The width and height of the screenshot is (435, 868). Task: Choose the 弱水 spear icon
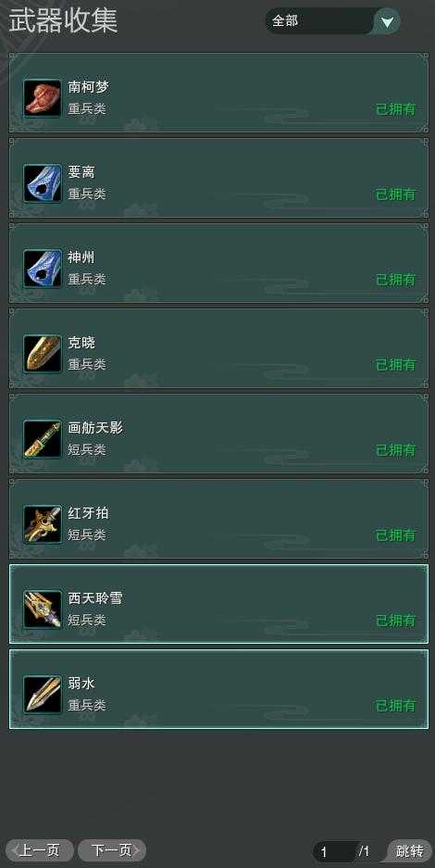(x=43, y=696)
